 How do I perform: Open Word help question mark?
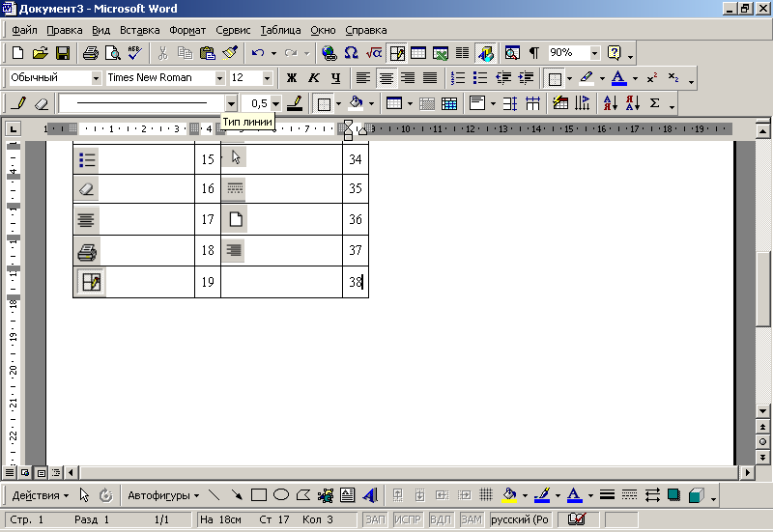(x=615, y=53)
